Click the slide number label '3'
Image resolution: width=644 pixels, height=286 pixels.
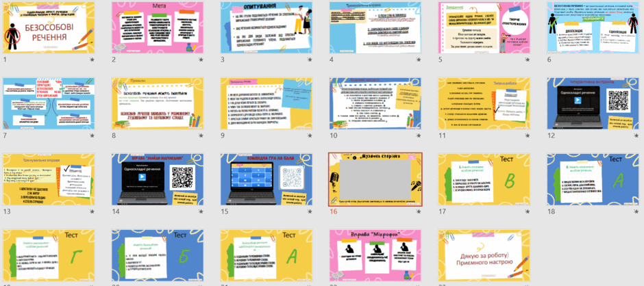tap(223, 60)
